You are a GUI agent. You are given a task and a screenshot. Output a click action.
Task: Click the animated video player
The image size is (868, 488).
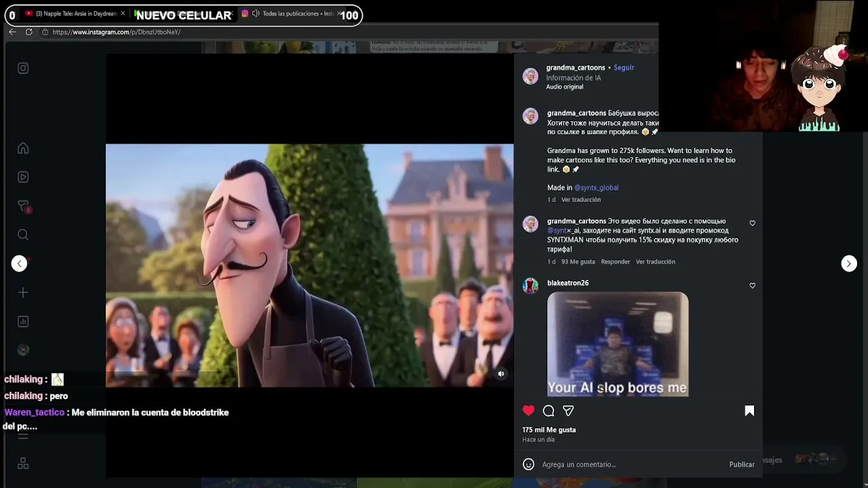(x=309, y=265)
